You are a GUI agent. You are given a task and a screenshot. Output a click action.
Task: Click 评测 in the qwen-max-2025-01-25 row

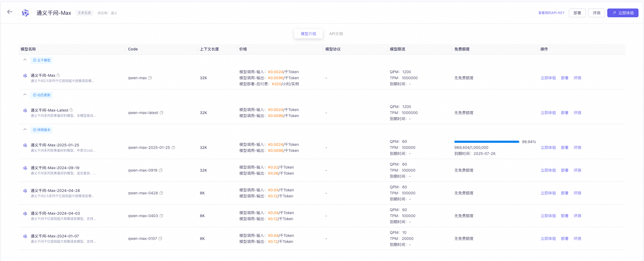pyautogui.click(x=577, y=147)
